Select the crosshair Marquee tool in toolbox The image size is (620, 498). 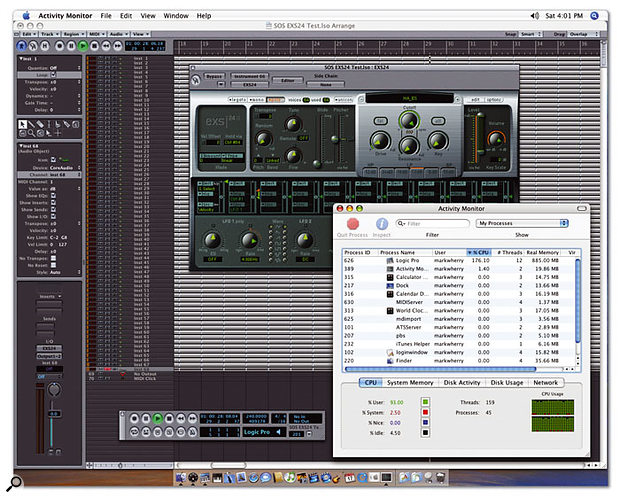tap(57, 133)
